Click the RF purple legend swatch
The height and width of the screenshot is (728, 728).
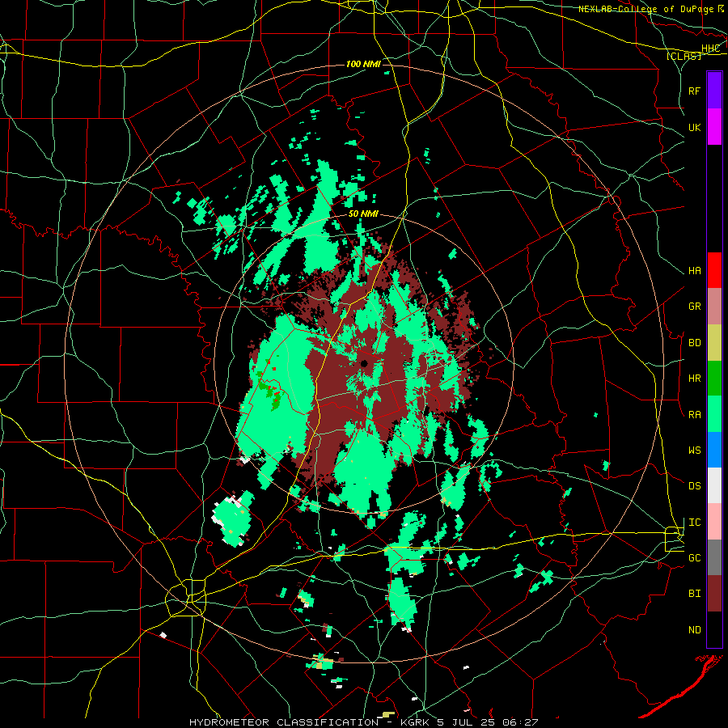[x=714, y=90]
